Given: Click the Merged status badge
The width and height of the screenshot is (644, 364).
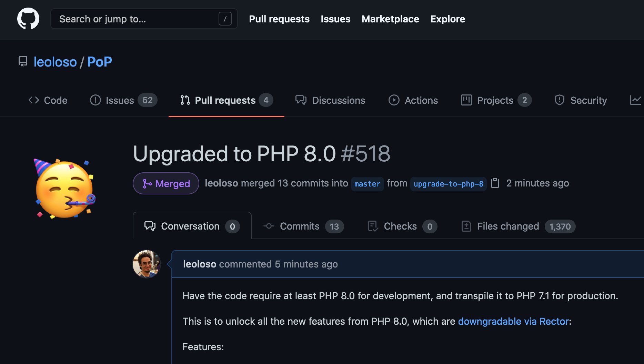Looking at the screenshot, I should 166,183.
